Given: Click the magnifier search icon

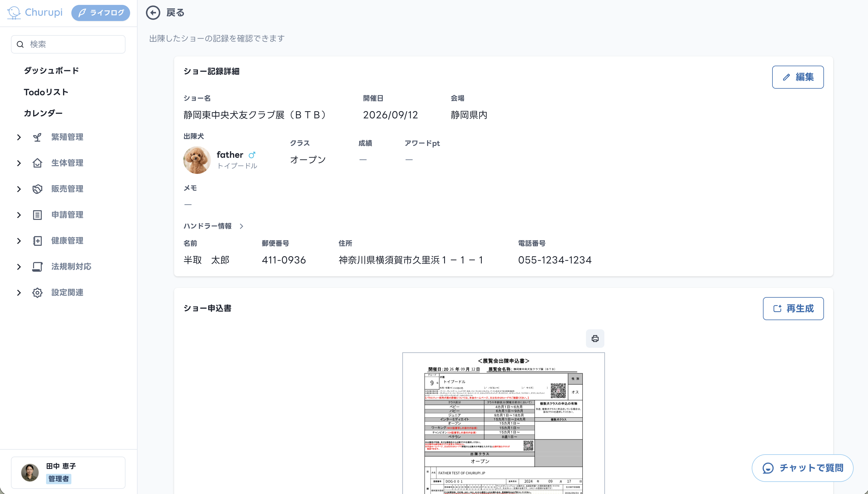Looking at the screenshot, I should (20, 44).
